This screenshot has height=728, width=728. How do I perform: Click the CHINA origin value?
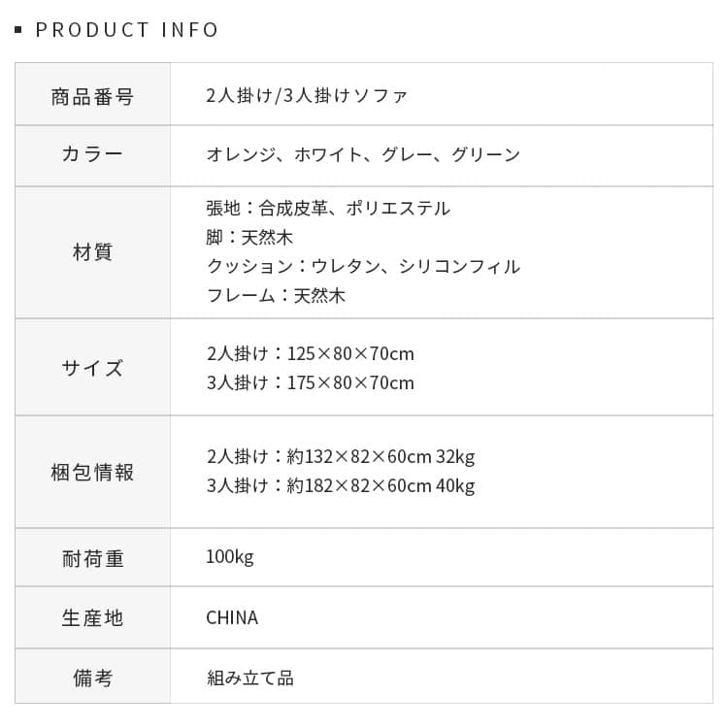click(232, 618)
